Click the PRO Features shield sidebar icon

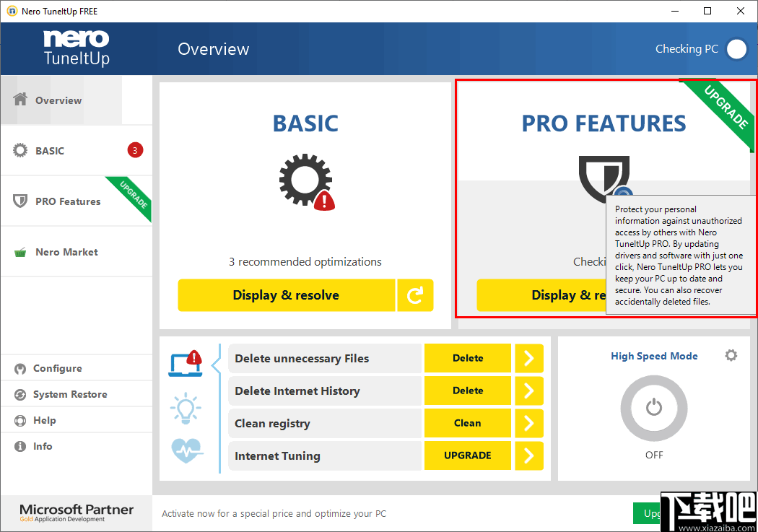[20, 201]
